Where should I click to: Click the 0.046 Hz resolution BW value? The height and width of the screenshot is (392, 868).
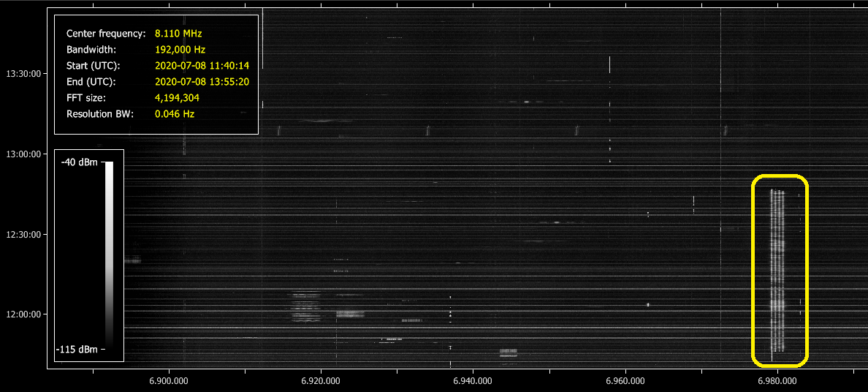click(175, 114)
